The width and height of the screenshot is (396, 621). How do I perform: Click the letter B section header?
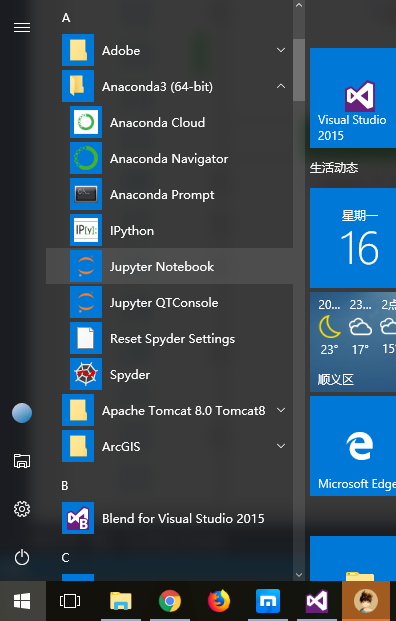pos(65,486)
